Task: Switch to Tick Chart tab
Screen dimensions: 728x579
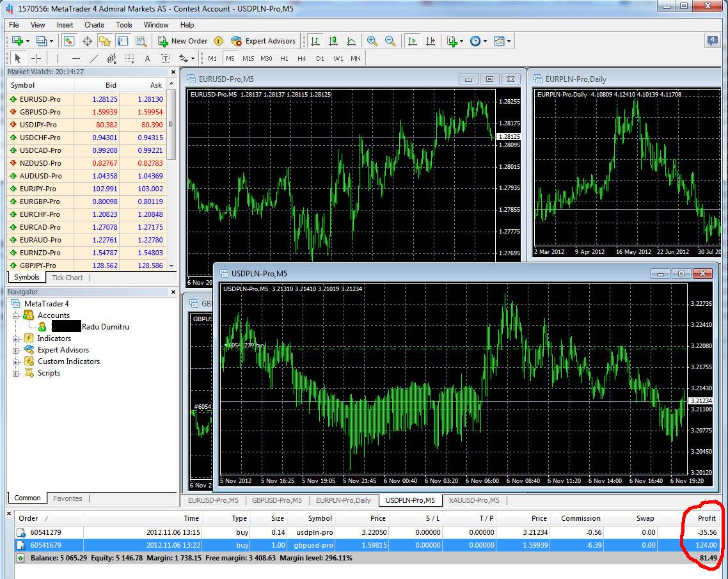Action: point(67,277)
